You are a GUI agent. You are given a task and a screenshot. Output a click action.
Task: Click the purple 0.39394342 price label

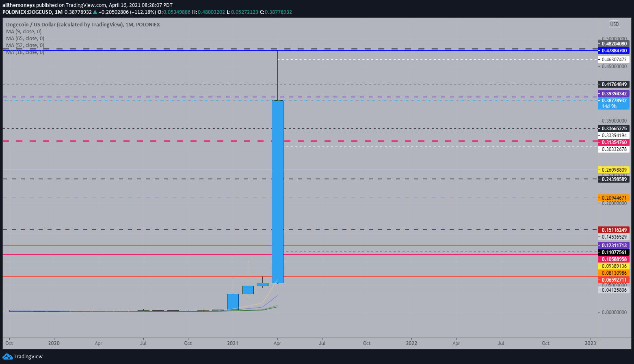click(614, 94)
